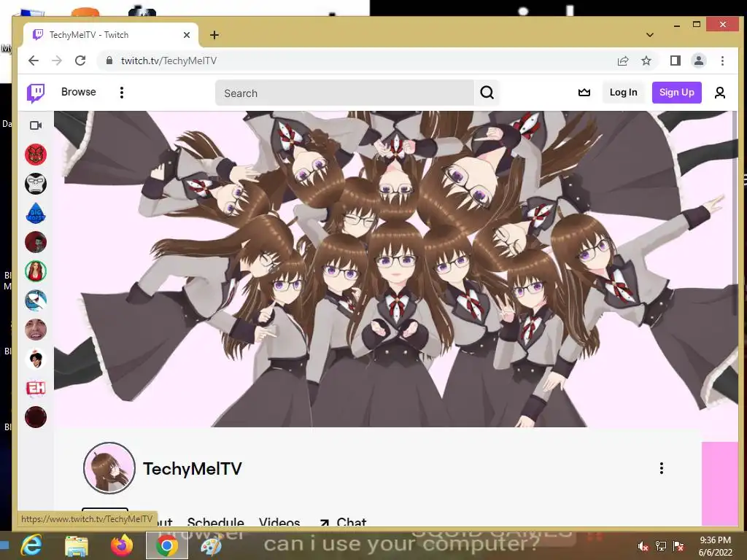Click the TechyMelTV profile avatar
Image resolution: width=747 pixels, height=560 pixels.
tap(109, 467)
